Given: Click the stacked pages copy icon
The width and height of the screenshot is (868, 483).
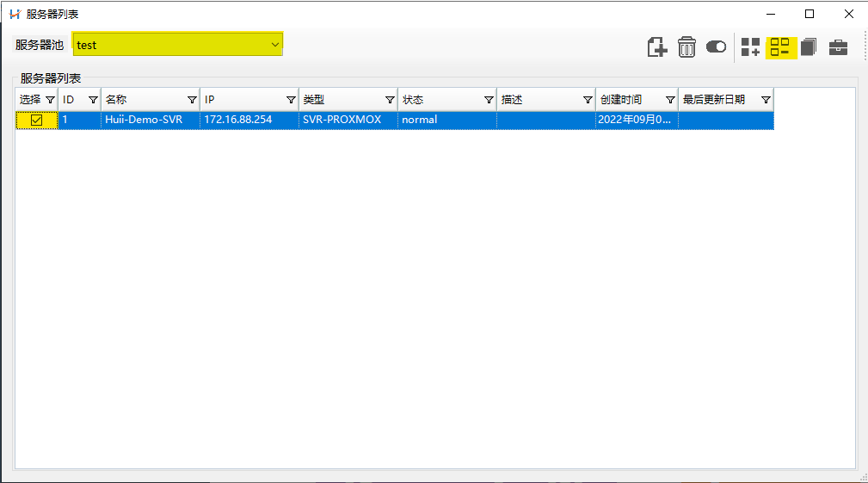Looking at the screenshot, I should pyautogui.click(x=809, y=47).
